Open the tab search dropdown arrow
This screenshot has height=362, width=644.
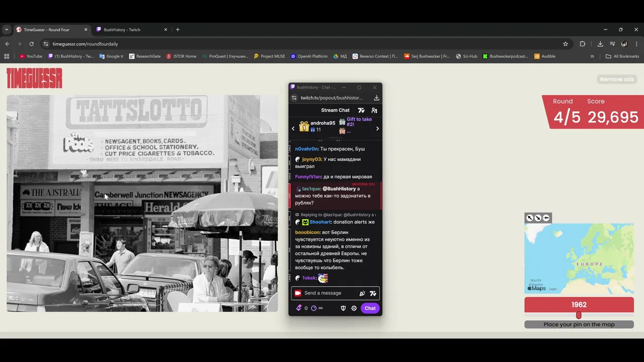(7, 30)
